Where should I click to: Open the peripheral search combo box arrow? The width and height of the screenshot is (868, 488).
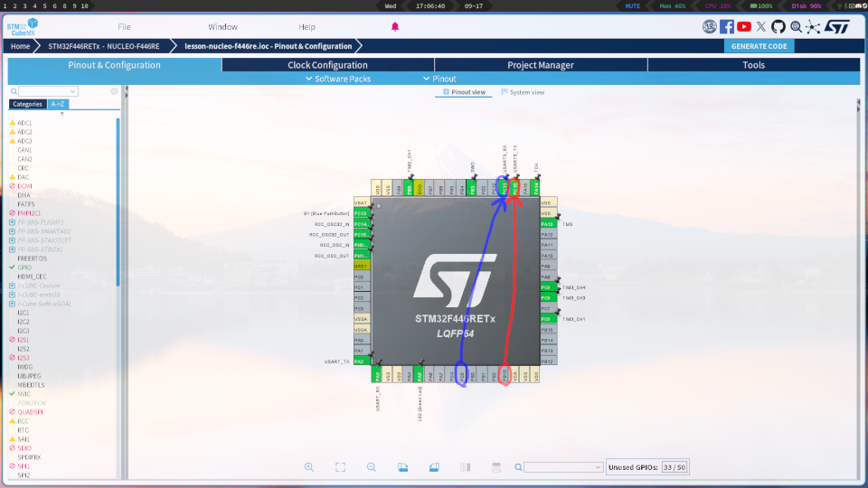tap(72, 91)
